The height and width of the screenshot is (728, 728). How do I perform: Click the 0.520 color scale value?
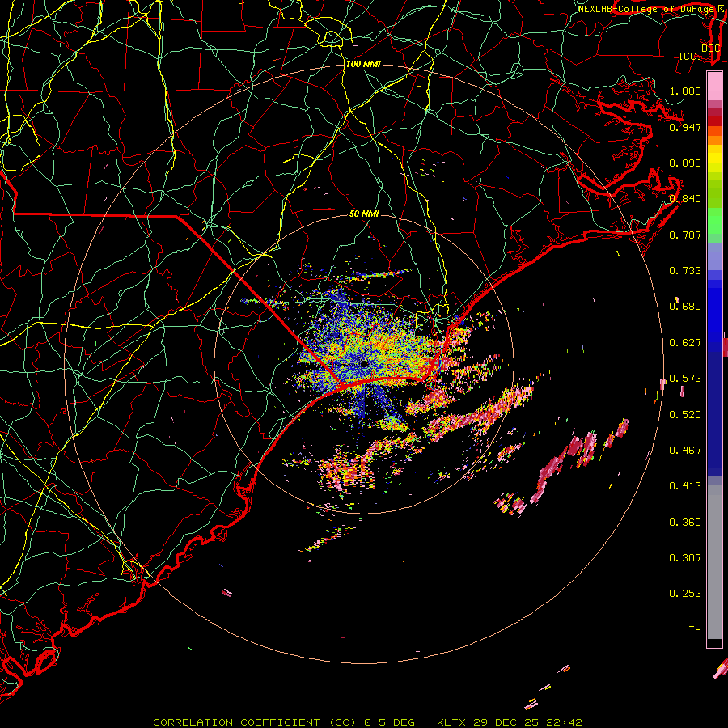(685, 415)
